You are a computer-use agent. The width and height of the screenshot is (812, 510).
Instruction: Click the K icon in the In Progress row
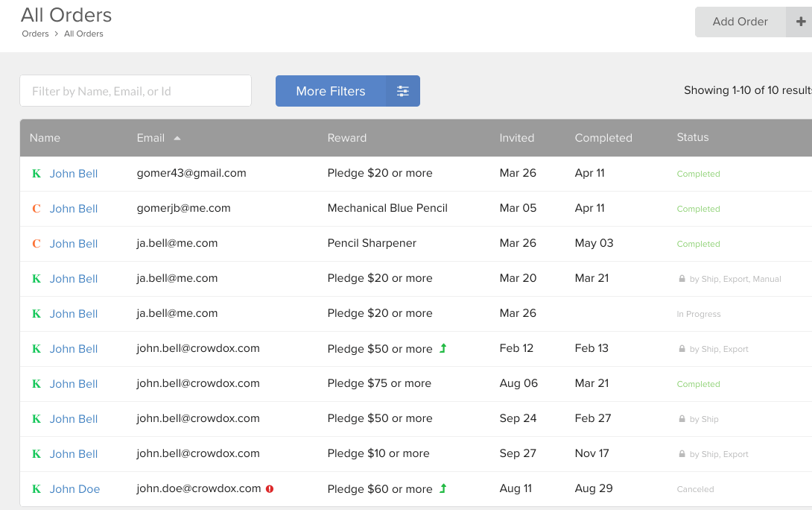tap(37, 314)
